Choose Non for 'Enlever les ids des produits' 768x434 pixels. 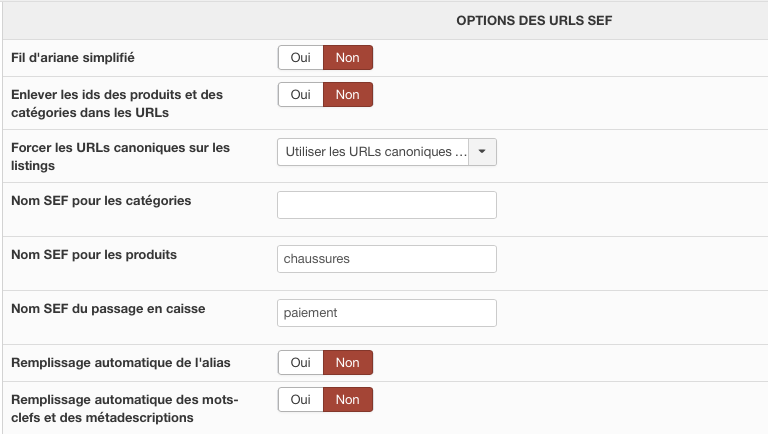(347, 95)
